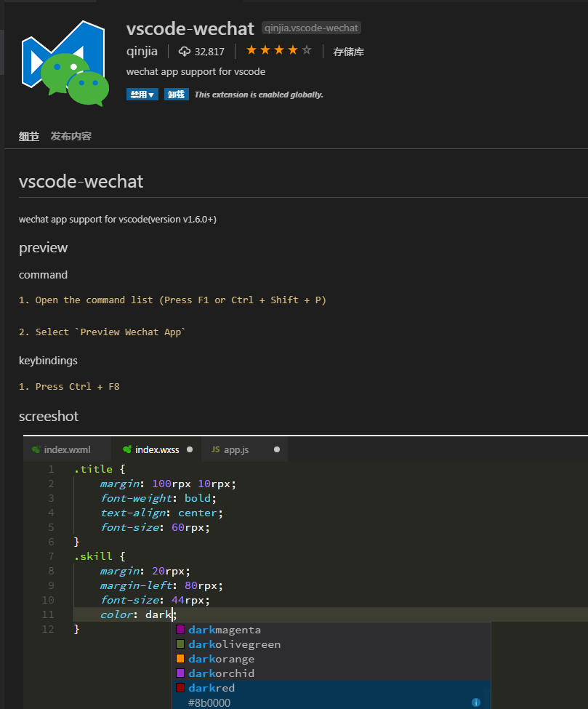Click line number 11 in the editor
Screen dimensions: 588x709
[x=48, y=615]
